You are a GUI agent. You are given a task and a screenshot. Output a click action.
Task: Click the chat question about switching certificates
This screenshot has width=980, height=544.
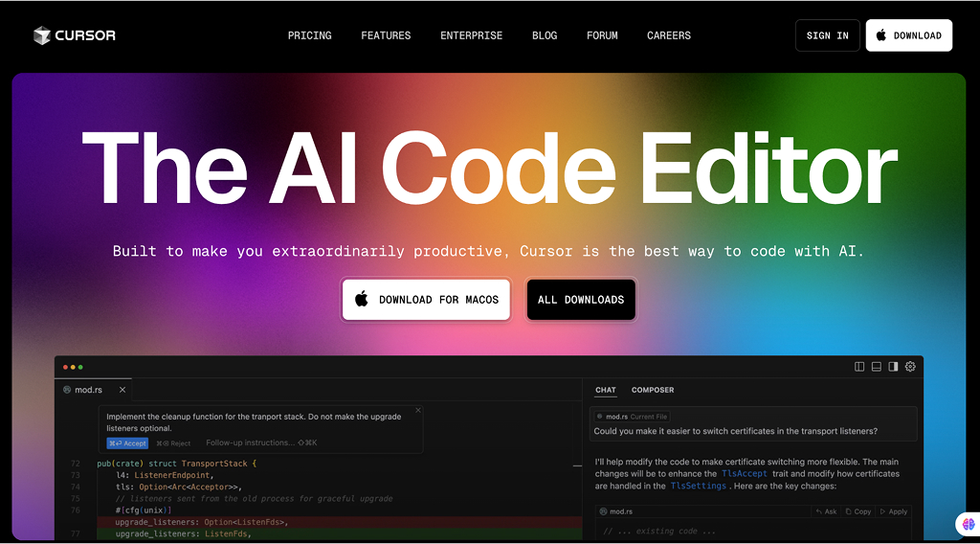(736, 431)
